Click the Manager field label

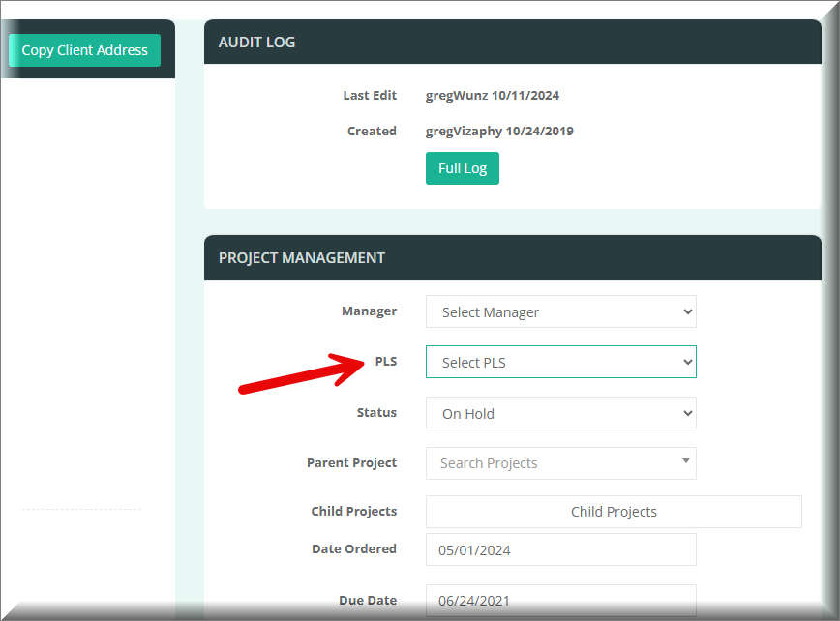(x=369, y=311)
